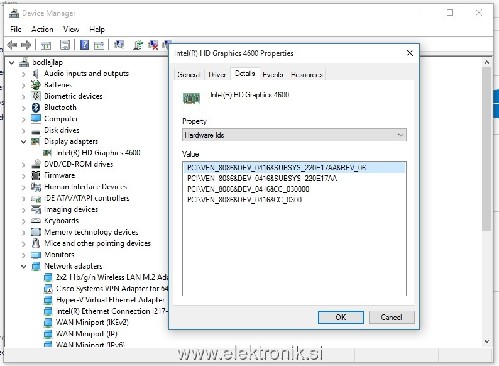Click the vertical scrollbar thumb in Device Manager
This screenshot has width=499, height=366.
(x=487, y=149)
